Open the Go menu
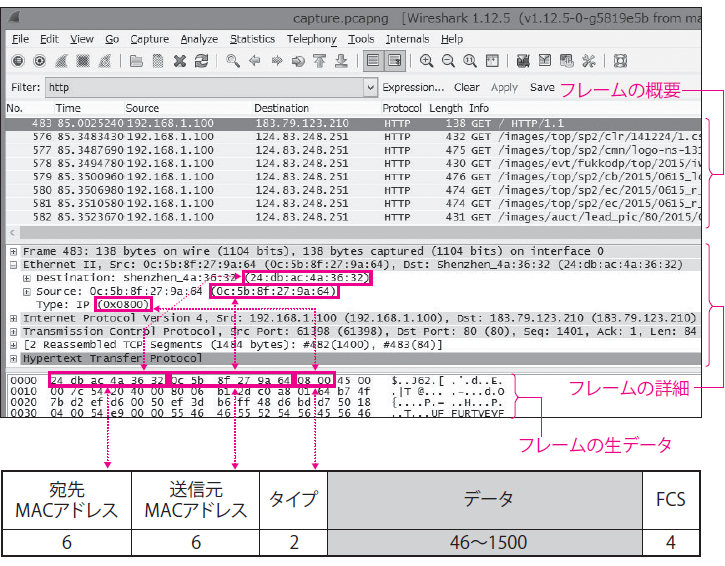Screen dimensions: 725x566 112,39
